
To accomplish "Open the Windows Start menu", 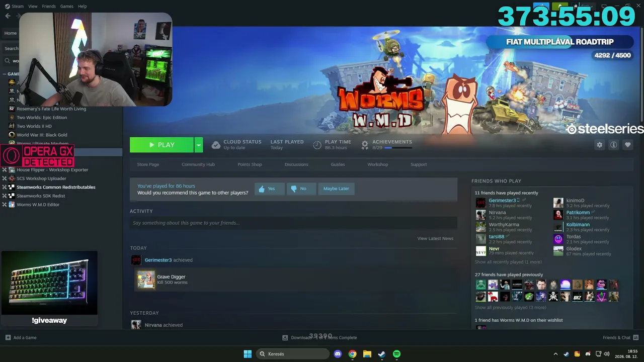I will tap(248, 354).
